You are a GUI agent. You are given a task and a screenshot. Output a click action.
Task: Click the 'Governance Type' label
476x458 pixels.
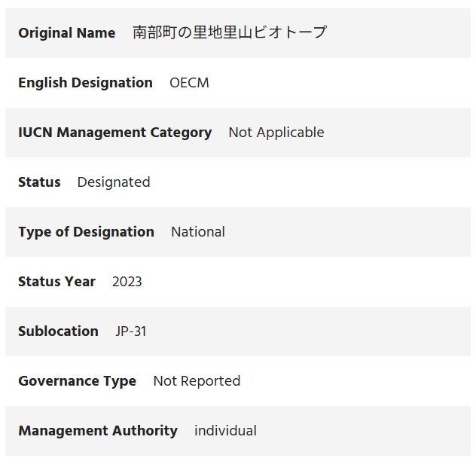click(x=77, y=381)
